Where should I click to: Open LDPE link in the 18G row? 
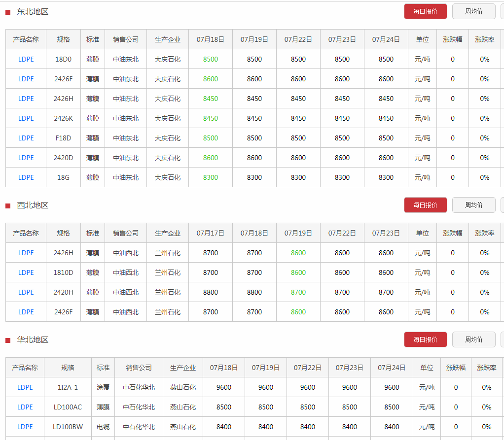[x=26, y=177]
